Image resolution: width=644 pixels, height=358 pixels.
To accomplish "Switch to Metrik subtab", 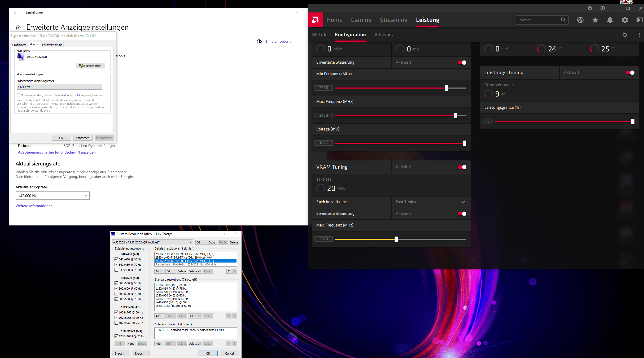I will 319,35.
